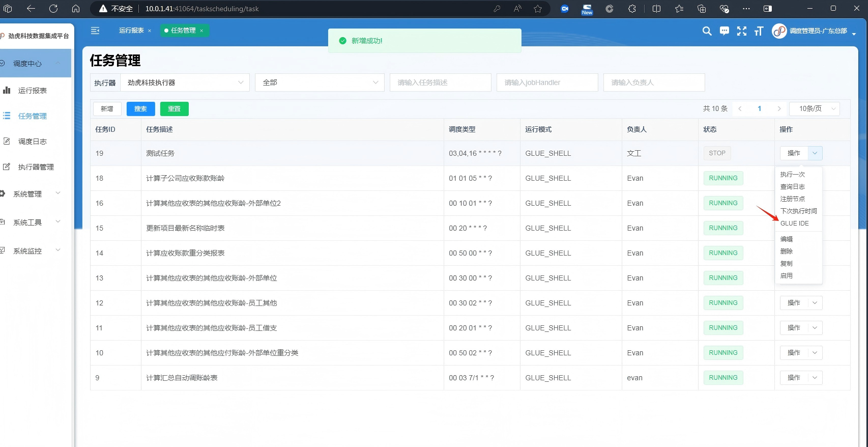Viewport: 868px width, 447px height.
Task: Close the 运行报表 tab
Action: click(x=150, y=31)
